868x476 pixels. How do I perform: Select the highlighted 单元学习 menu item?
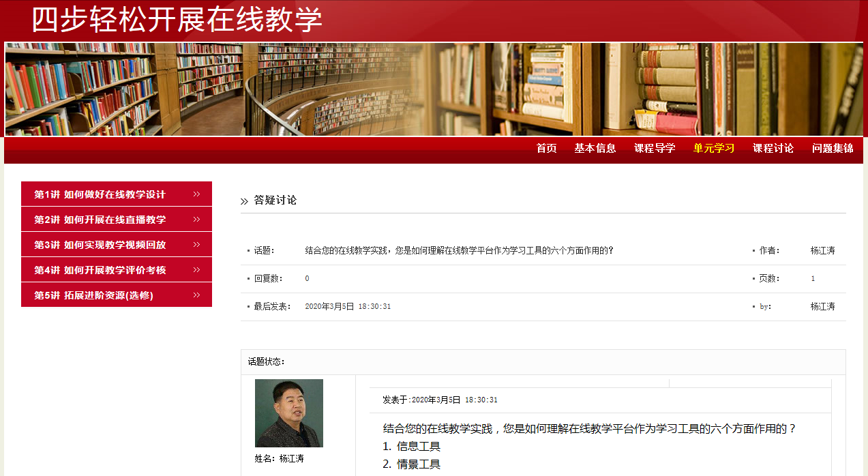click(x=714, y=148)
